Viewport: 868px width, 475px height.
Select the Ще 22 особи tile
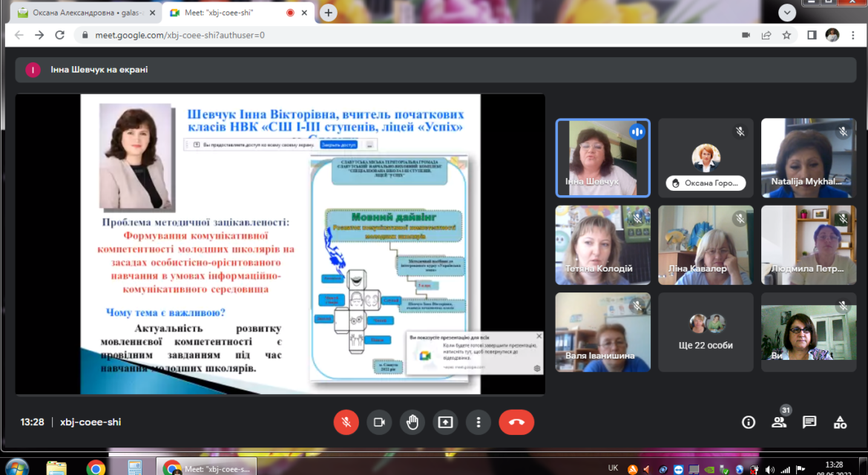[706, 332]
